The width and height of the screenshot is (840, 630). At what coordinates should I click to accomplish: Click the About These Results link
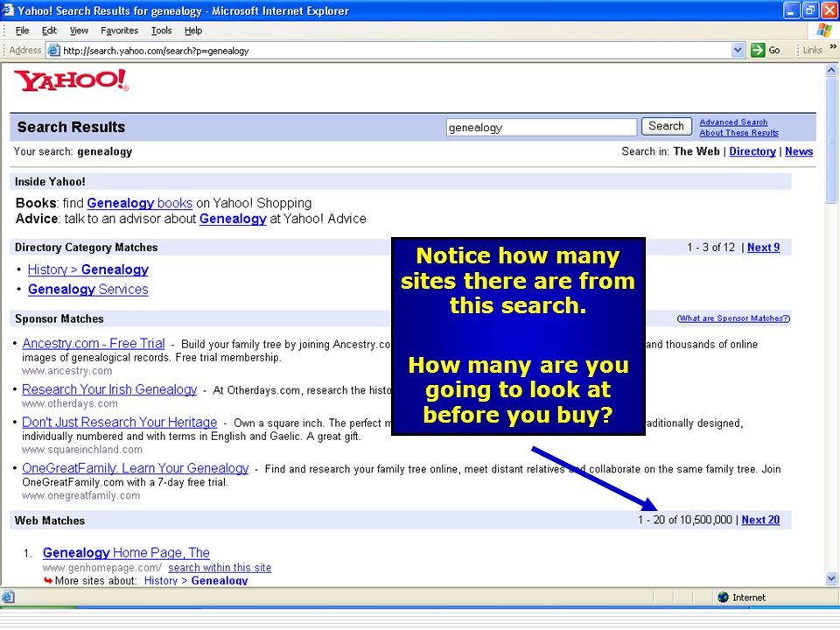[x=738, y=133]
